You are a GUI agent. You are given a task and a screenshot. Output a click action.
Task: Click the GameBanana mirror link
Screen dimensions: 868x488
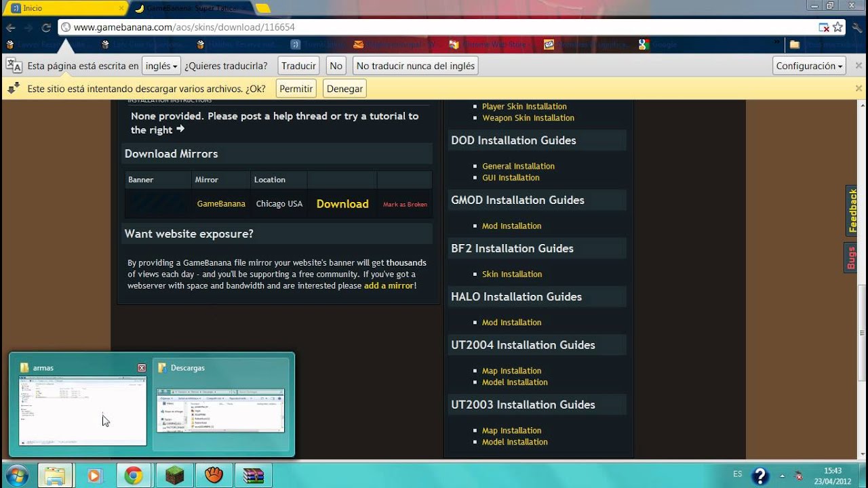[x=221, y=203]
